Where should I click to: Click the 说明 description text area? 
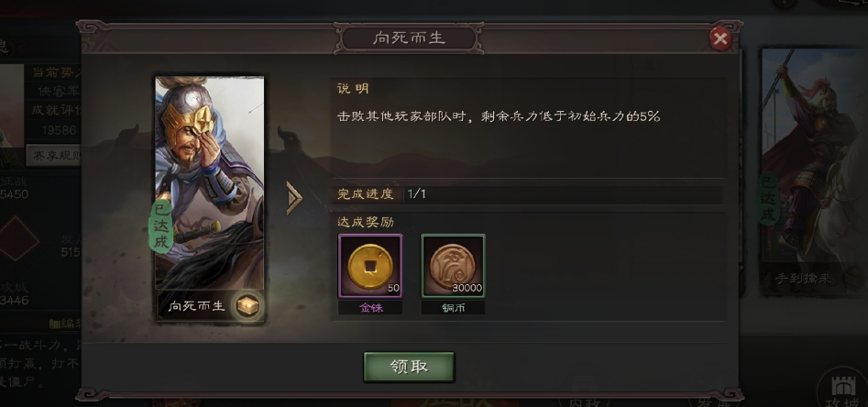point(529,127)
